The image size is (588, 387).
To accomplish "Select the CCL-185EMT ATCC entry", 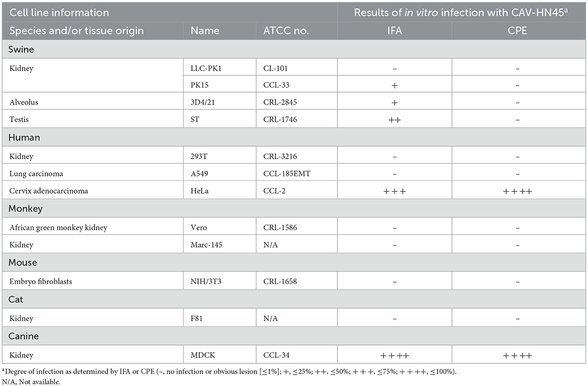I will pyautogui.click(x=287, y=174).
